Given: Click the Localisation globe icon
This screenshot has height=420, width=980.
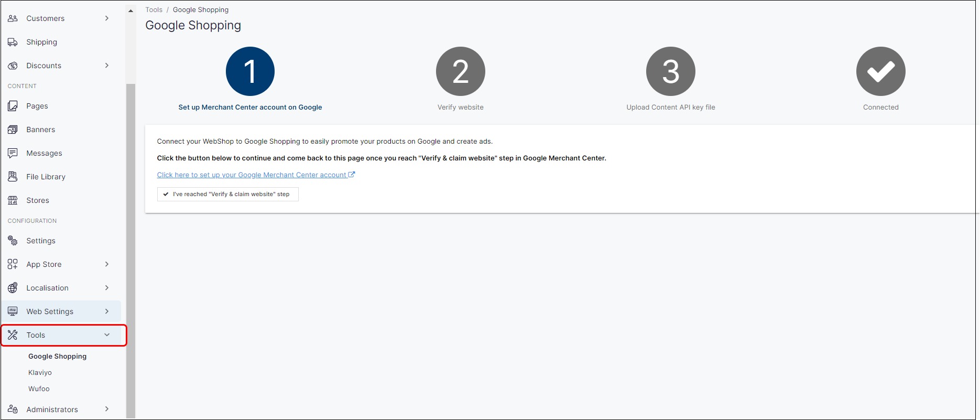Looking at the screenshot, I should pos(13,288).
